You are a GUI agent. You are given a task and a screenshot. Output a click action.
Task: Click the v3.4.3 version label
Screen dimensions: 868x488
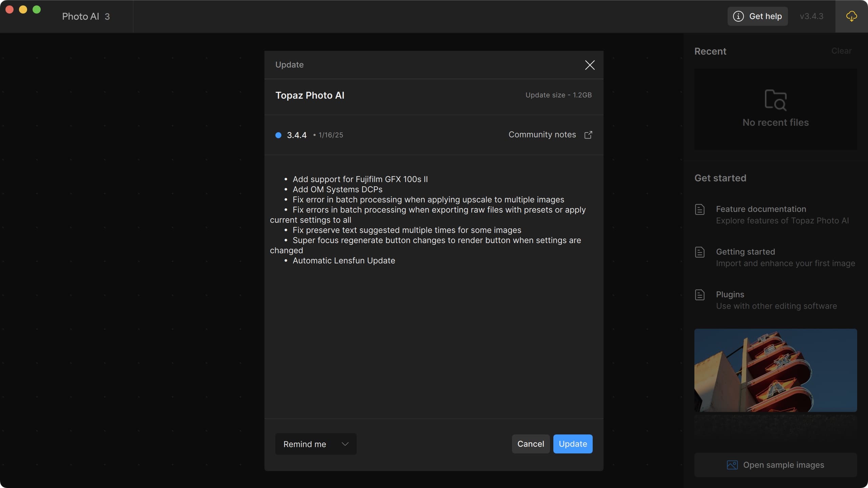[811, 16]
